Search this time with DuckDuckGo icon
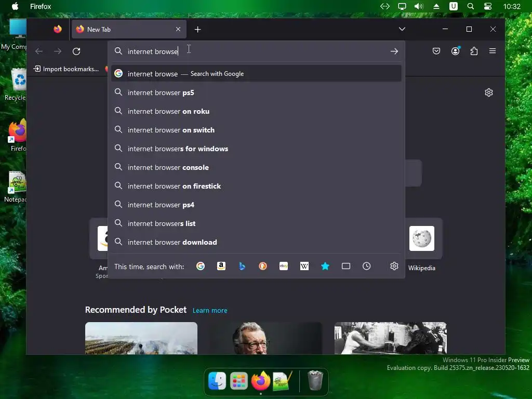 pos(262,266)
